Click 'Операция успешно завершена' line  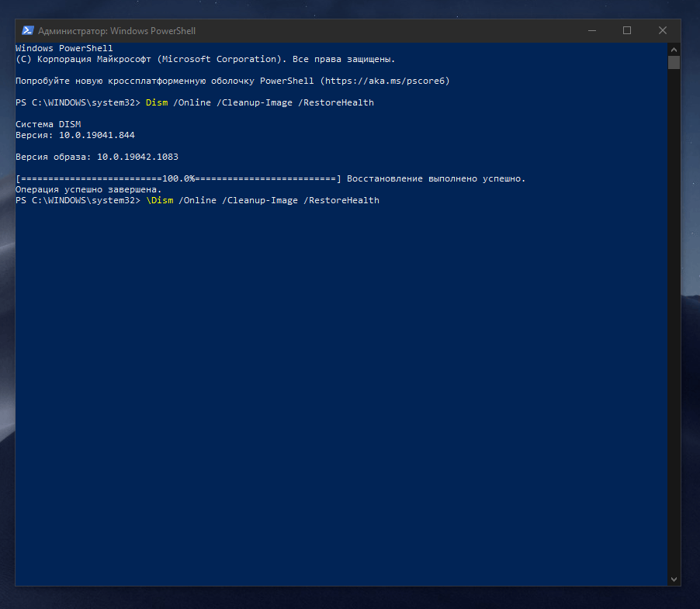pyautogui.click(x=88, y=189)
